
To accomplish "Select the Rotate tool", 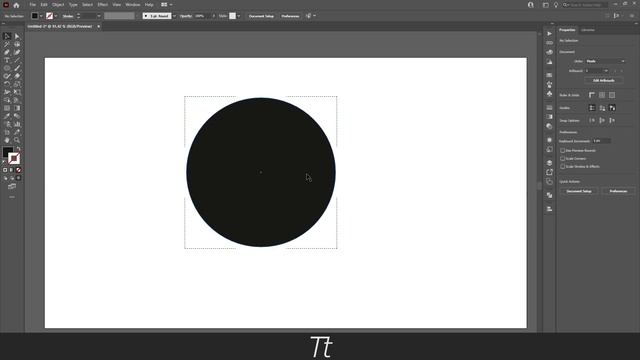I will [x=7, y=84].
